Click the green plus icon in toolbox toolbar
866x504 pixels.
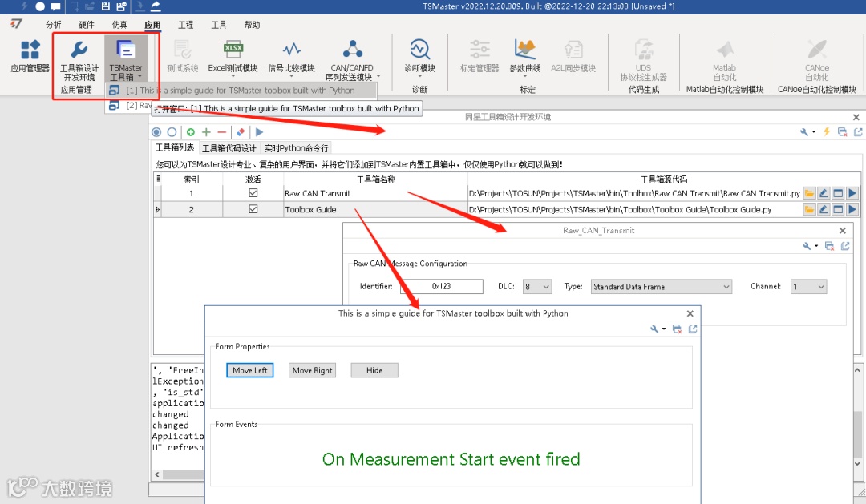(x=206, y=132)
